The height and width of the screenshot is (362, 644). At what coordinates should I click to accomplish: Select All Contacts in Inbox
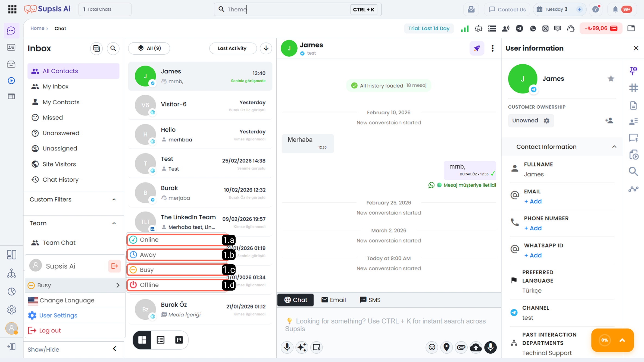click(x=73, y=71)
